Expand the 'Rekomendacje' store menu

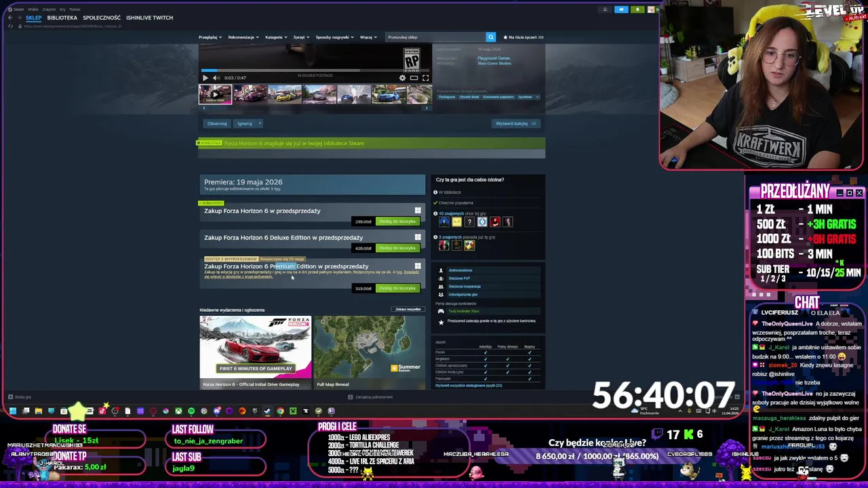coord(243,37)
